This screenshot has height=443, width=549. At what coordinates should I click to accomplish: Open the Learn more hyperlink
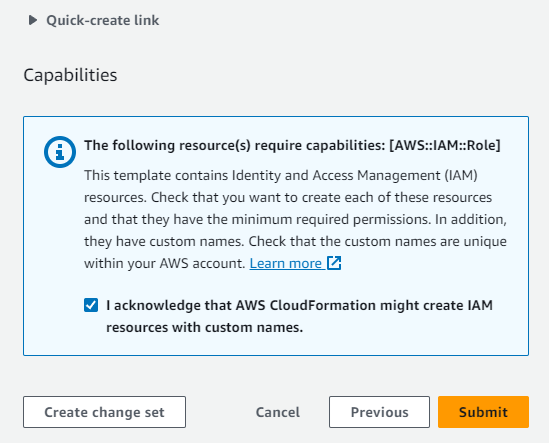pos(285,263)
